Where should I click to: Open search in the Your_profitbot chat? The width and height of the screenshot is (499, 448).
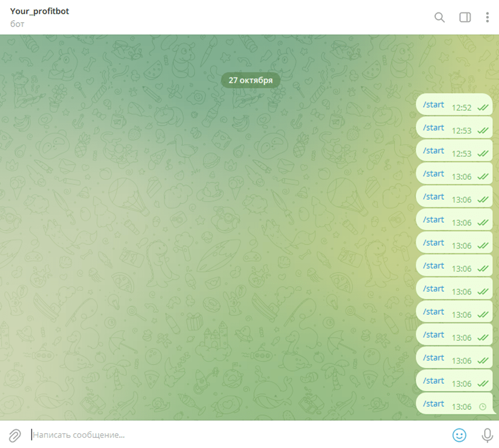[440, 17]
